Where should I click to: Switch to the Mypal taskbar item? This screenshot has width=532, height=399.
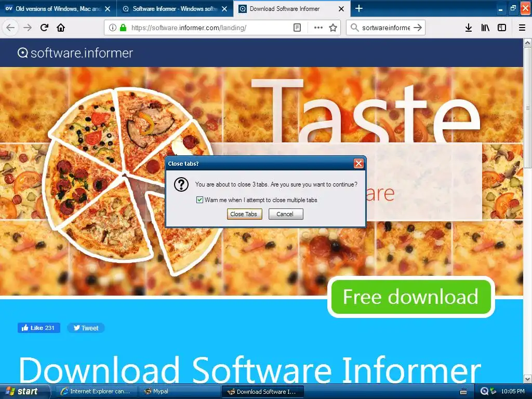point(180,392)
